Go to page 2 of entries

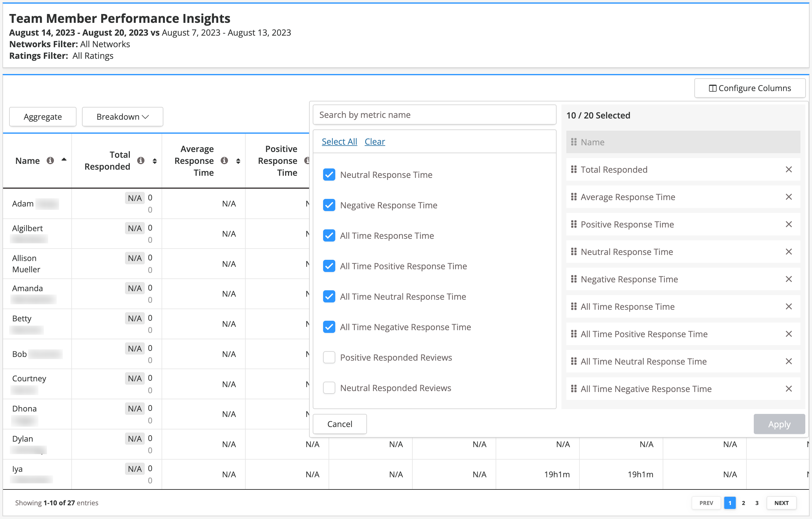tap(743, 503)
